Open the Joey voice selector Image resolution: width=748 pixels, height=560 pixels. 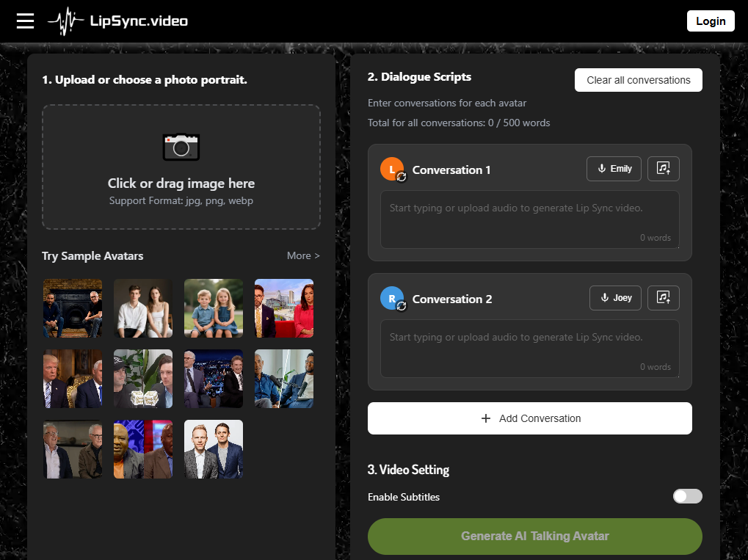pyautogui.click(x=615, y=298)
